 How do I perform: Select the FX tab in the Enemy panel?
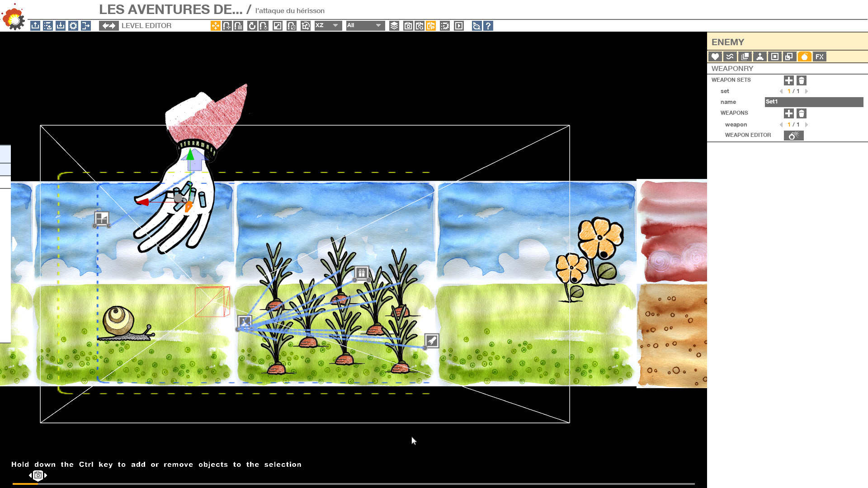819,56
